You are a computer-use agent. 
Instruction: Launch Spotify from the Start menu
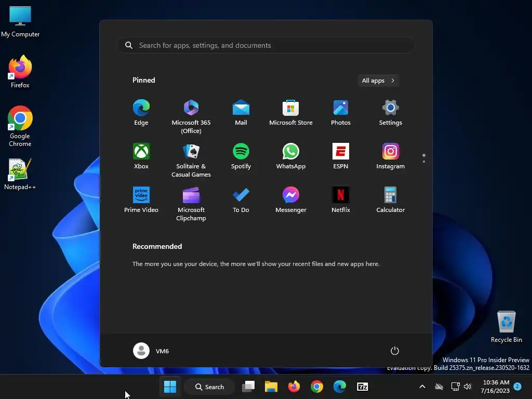[x=241, y=156]
